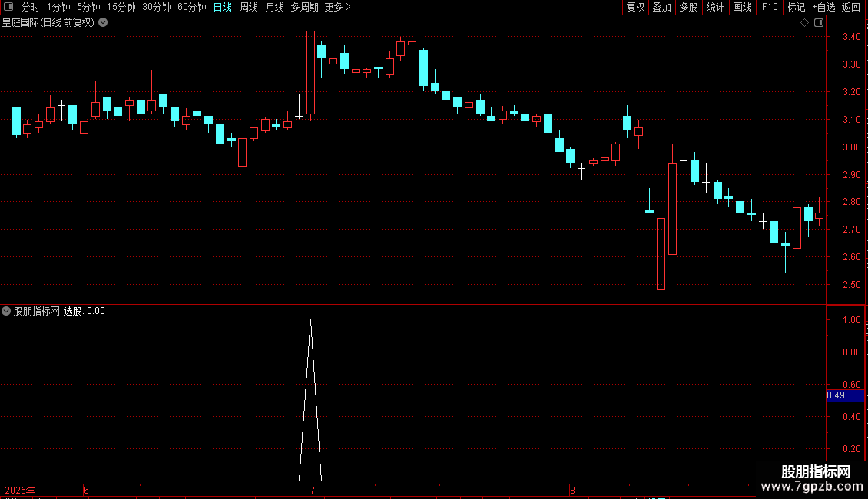Open 多周期 multi-period view
868x499 pixels.
coord(304,7)
